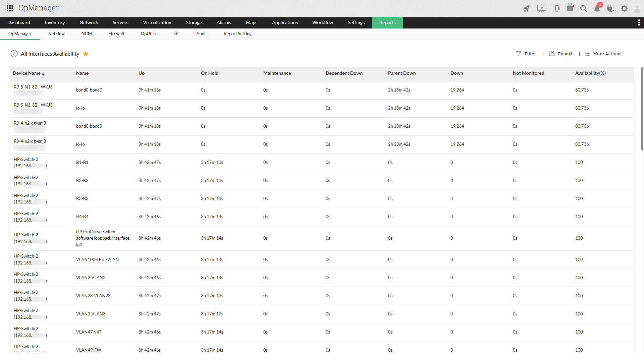Open the notifications bell with 2 alerts
The width and height of the screenshot is (644, 362).
pos(597,8)
